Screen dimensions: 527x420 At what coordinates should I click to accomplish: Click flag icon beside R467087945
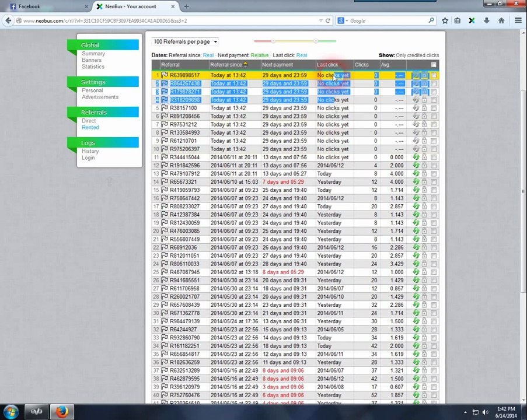165,271
